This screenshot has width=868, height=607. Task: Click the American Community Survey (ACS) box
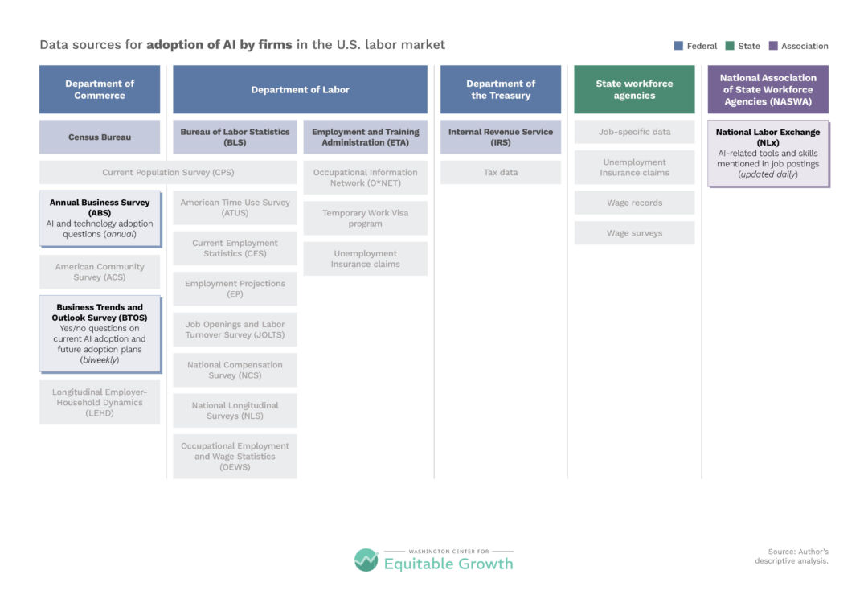point(100,272)
